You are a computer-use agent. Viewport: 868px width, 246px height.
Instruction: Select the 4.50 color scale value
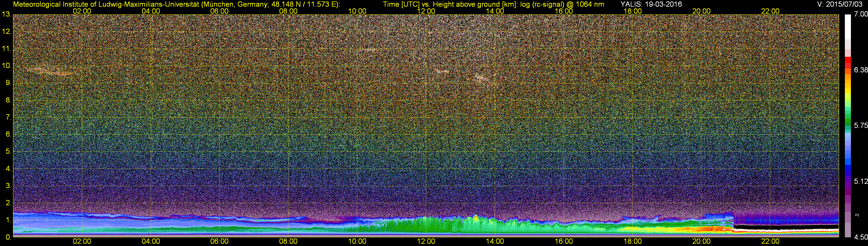(x=860, y=237)
